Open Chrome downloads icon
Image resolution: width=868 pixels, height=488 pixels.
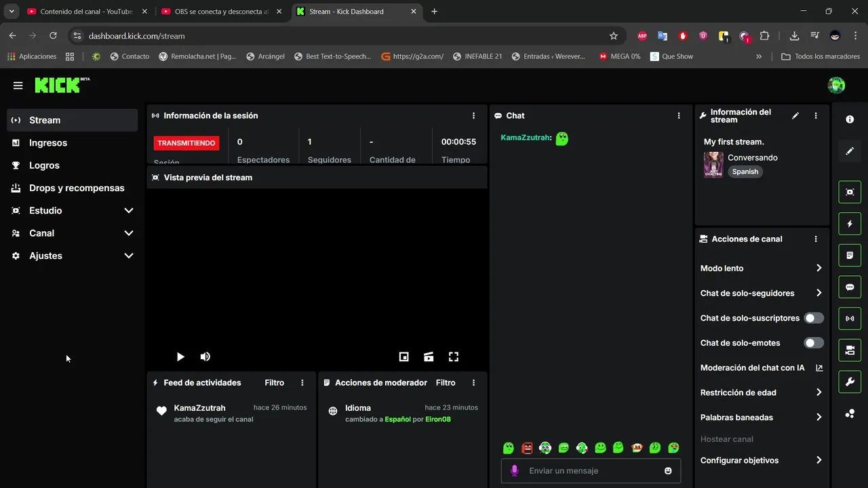tap(794, 36)
